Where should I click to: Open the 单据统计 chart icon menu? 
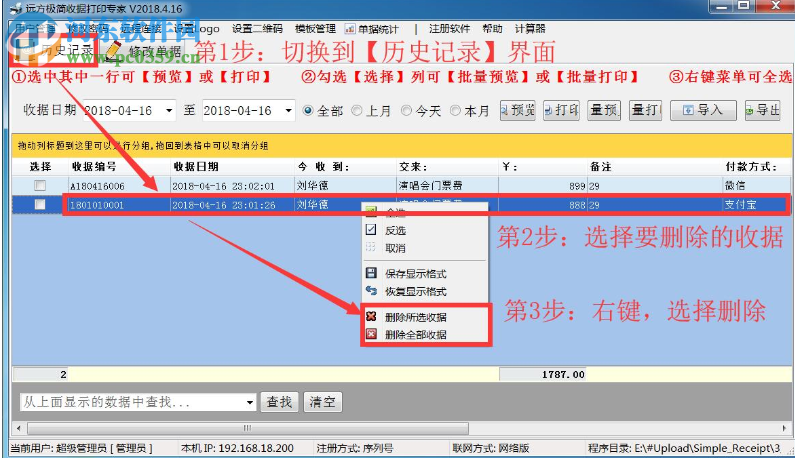(372, 29)
